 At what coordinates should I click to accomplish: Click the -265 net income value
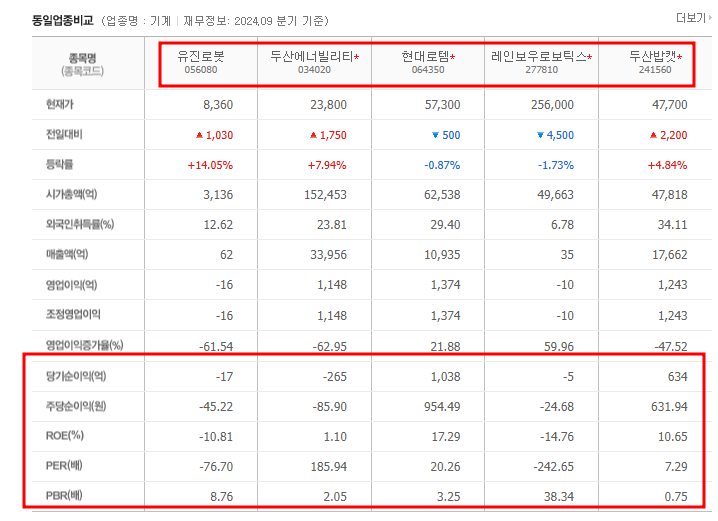[x=335, y=377]
